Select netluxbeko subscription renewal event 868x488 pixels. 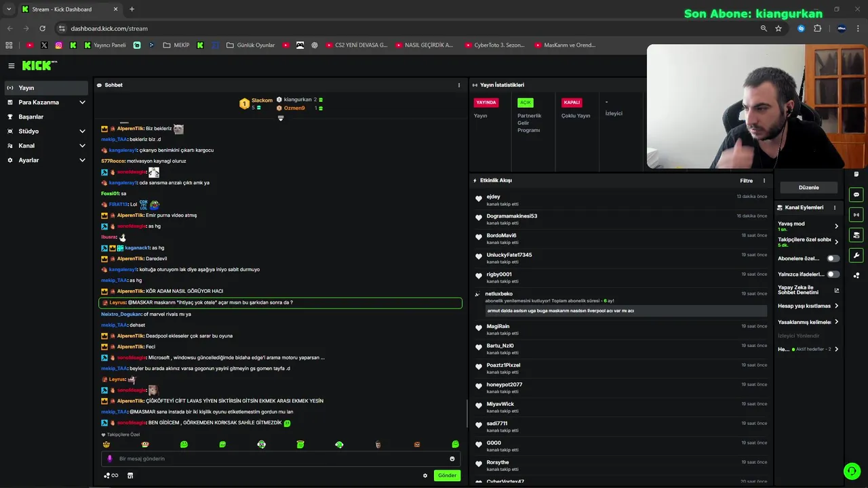(x=620, y=303)
